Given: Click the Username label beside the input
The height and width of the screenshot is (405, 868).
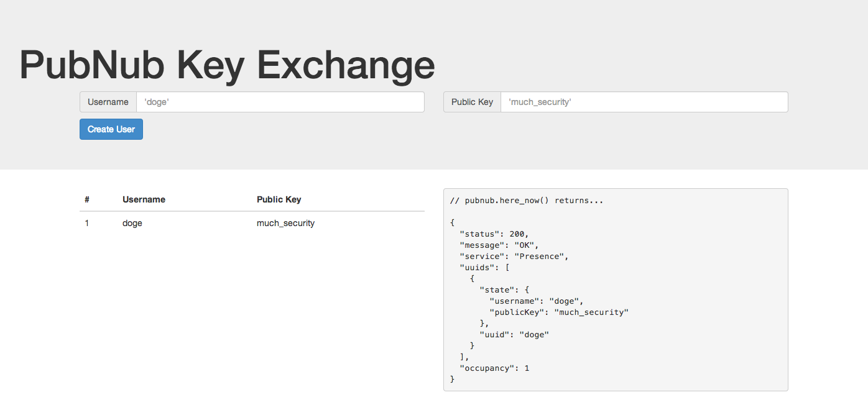Looking at the screenshot, I should [108, 102].
